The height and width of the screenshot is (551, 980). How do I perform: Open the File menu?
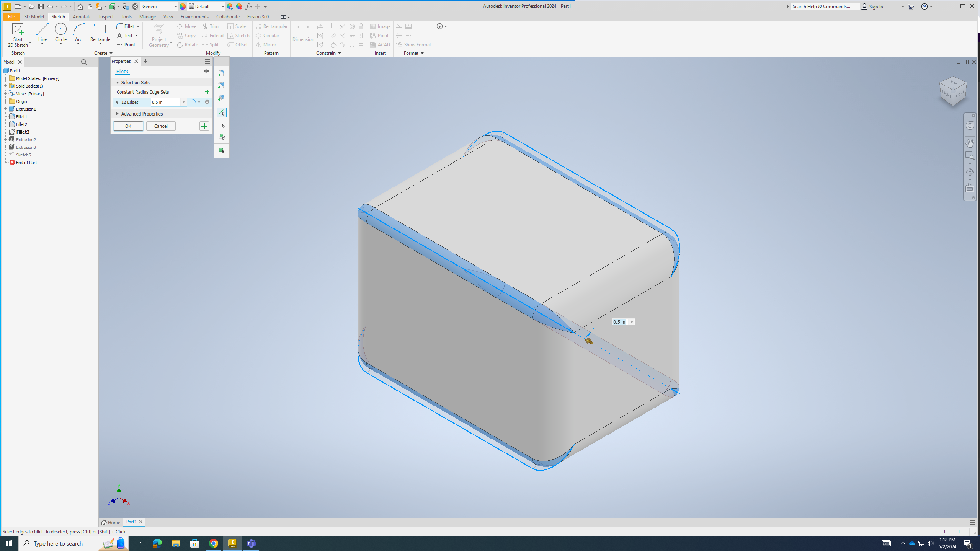tap(11, 17)
